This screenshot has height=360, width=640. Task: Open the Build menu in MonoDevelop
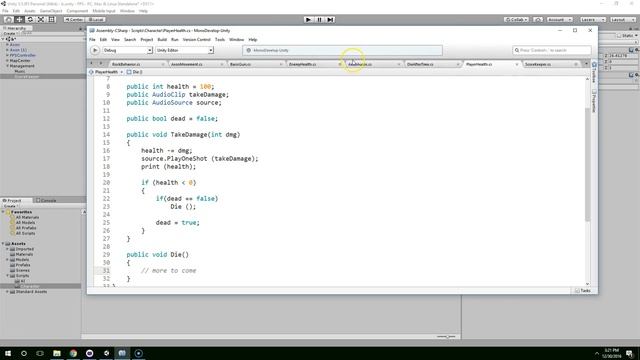pos(162,40)
